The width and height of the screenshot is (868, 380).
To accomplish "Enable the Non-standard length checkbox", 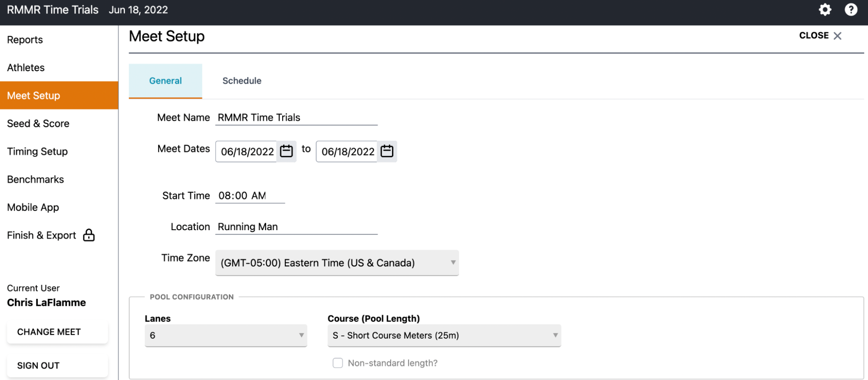I will pyautogui.click(x=337, y=363).
